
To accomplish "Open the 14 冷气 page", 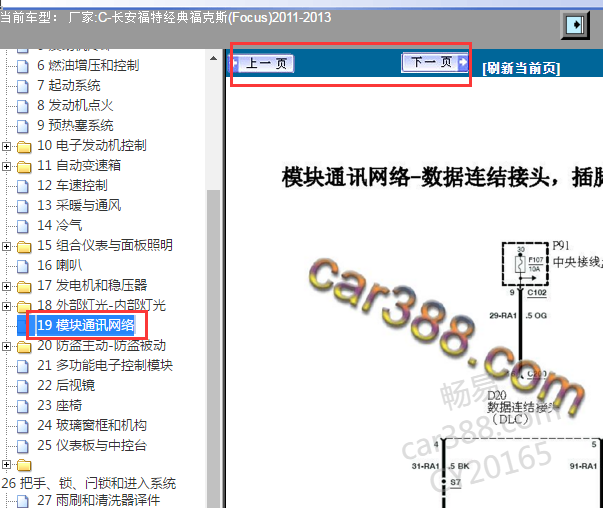I will pos(59,225).
